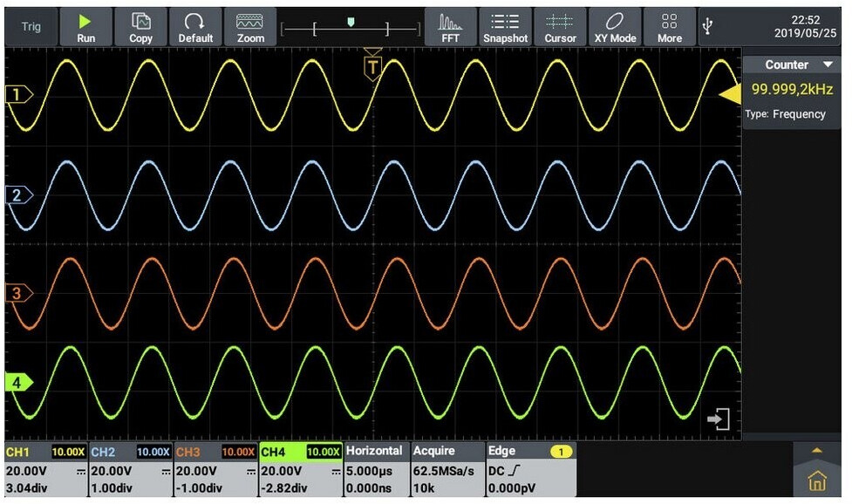
Task: Reset settings with Default icon
Action: [x=195, y=27]
